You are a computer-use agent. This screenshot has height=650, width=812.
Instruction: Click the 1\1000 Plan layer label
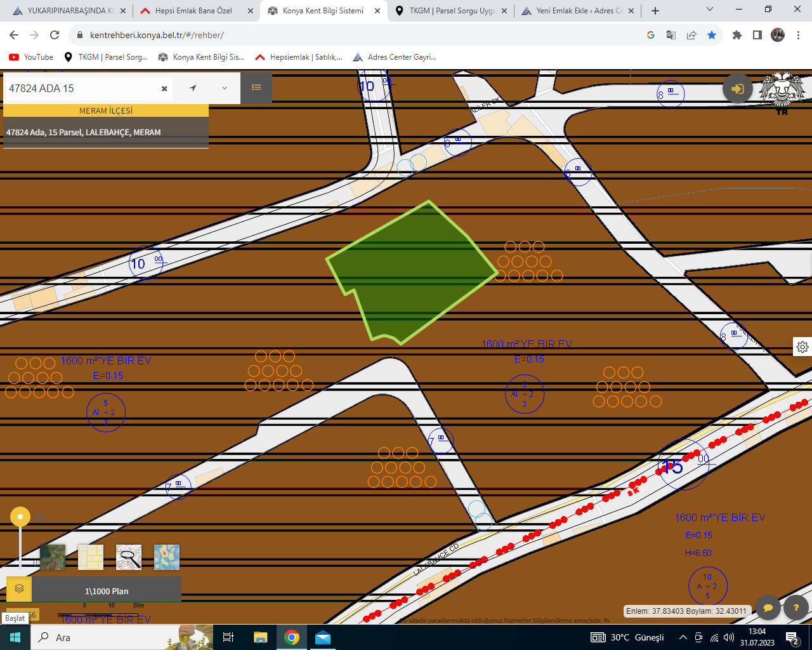pyautogui.click(x=107, y=591)
